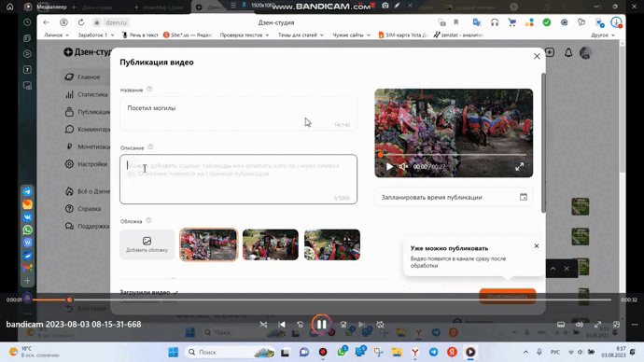Viewport: 644px width, 362px height.
Task: Open Статистика in sidebar
Action: pos(87,94)
